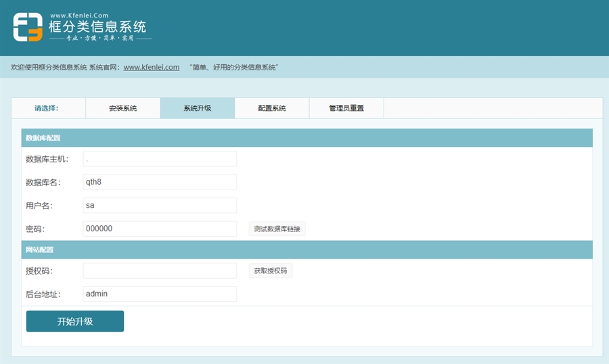
Task: Click the 请选择 label before the tabs
Action: coord(47,108)
